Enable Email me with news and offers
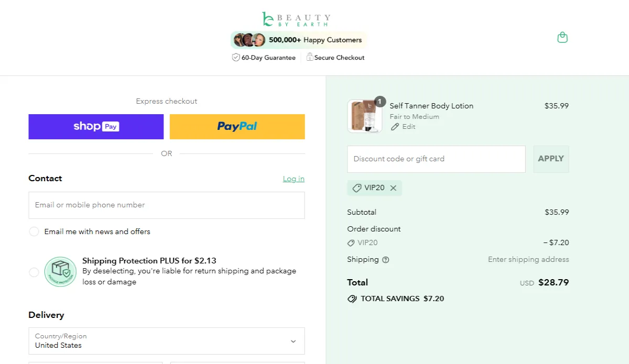Screen dimensions: 629x364 pos(34,231)
